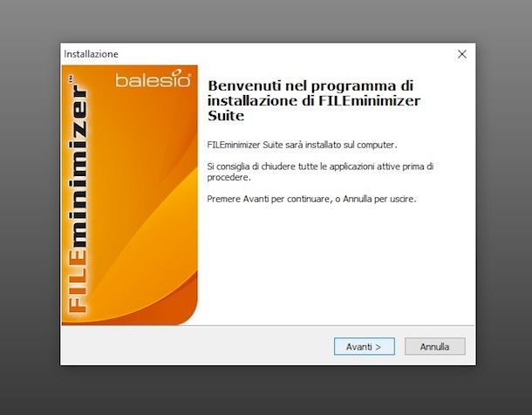The width and height of the screenshot is (532, 415).
Task: Cancel setup with the Annulla button
Action: click(x=434, y=346)
